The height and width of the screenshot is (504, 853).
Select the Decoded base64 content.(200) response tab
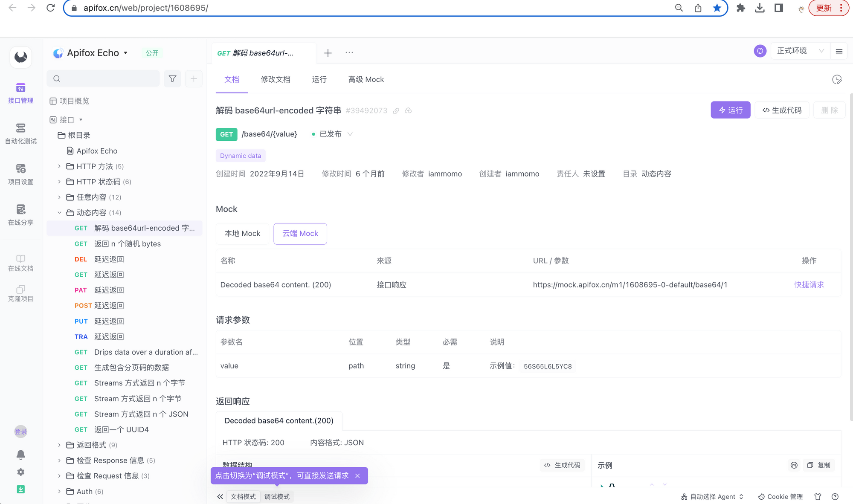[279, 421]
